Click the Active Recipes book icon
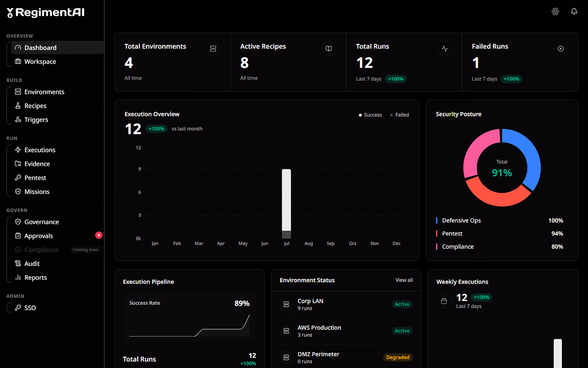 pos(329,49)
